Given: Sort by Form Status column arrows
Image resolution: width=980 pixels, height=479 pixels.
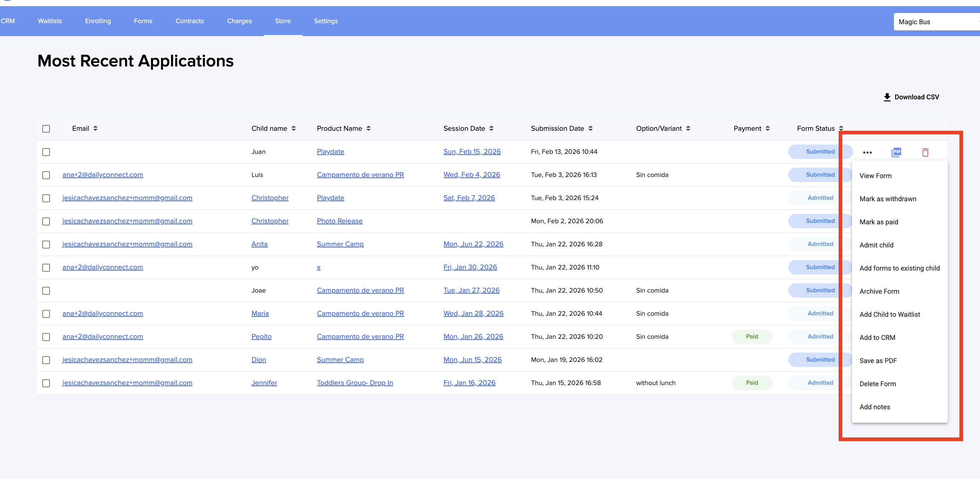Looking at the screenshot, I should click(841, 129).
